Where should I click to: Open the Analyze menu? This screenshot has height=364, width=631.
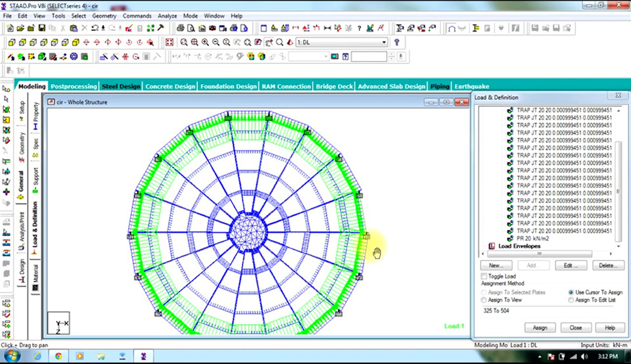point(169,16)
